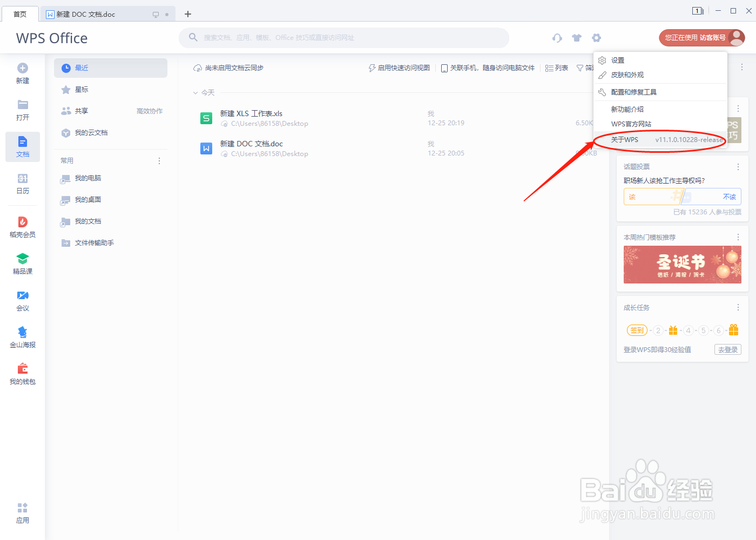Screen dimensions: 756x540
Task: Focus the document search field
Action: coord(344,38)
